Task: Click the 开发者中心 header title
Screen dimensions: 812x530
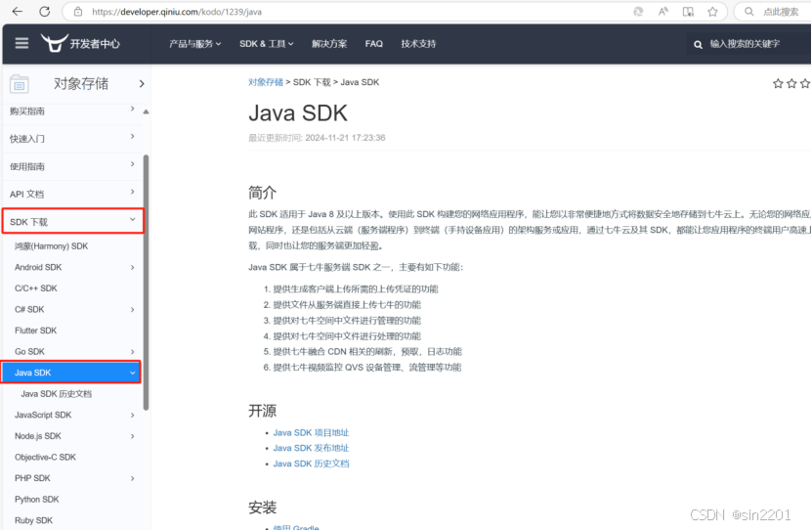Action: pos(95,44)
